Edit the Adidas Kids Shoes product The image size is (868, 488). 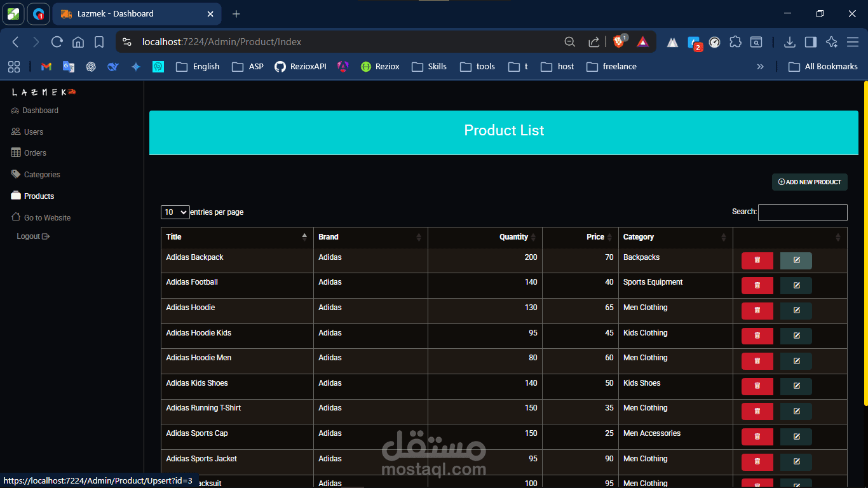click(796, 386)
